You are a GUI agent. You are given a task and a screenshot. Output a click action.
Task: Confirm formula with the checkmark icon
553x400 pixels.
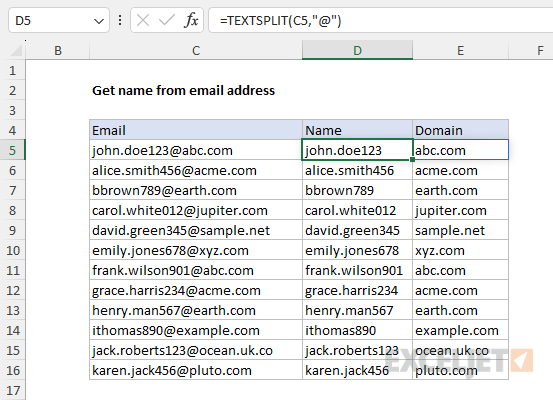coord(166,21)
